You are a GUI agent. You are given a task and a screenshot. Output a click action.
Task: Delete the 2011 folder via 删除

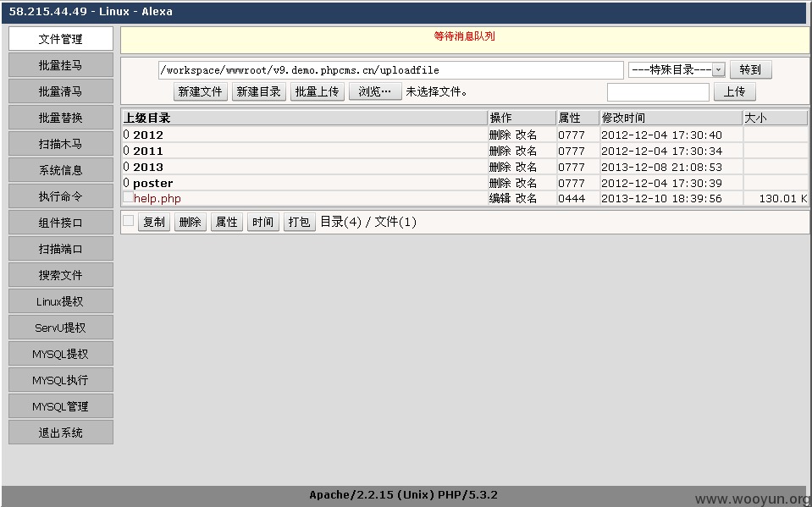pyautogui.click(x=500, y=152)
